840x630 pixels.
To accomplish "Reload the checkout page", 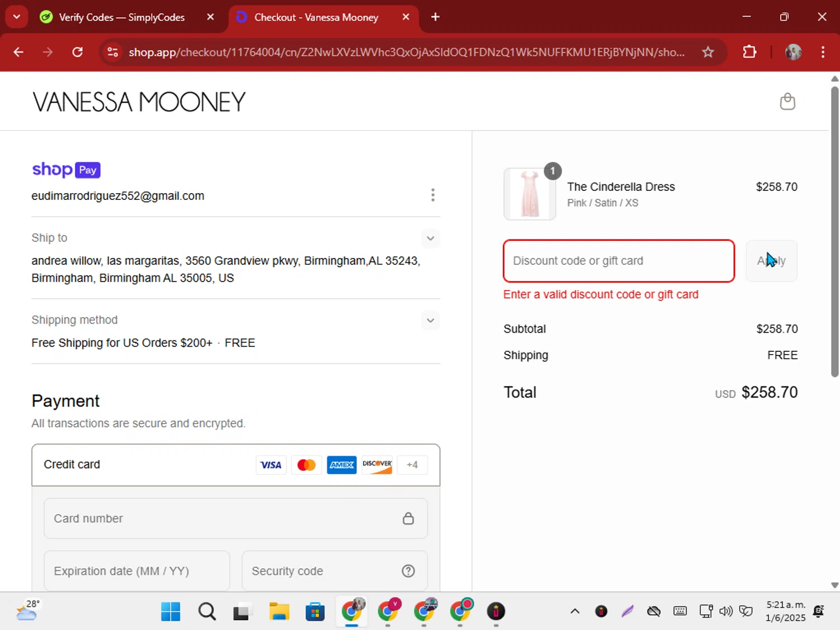I will point(77,52).
